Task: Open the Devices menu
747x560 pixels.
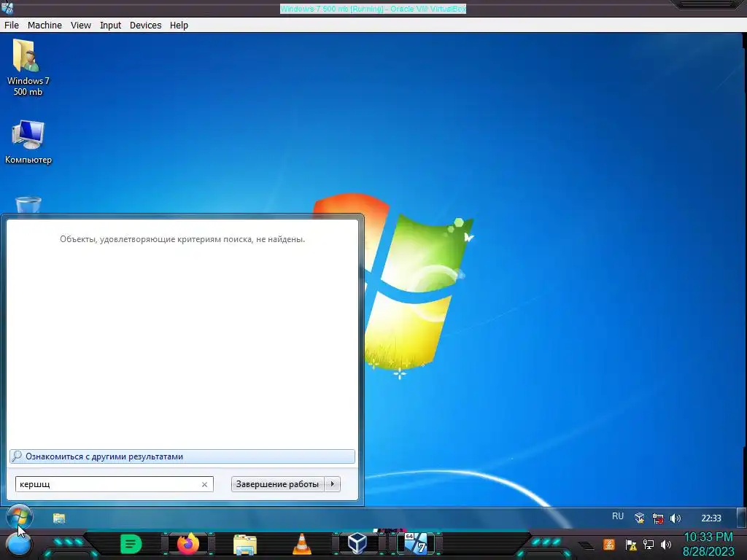Action: [x=145, y=26]
